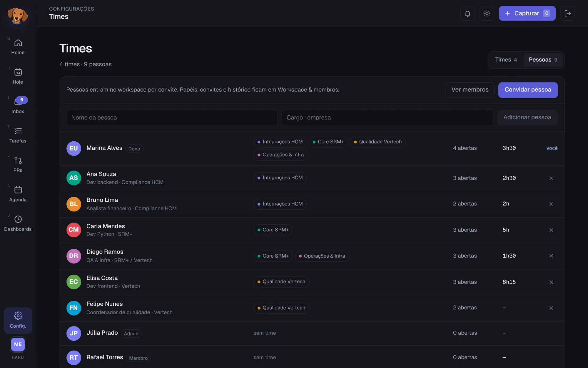Click the ME user avatar
This screenshot has height=368, width=588.
coord(18,344)
